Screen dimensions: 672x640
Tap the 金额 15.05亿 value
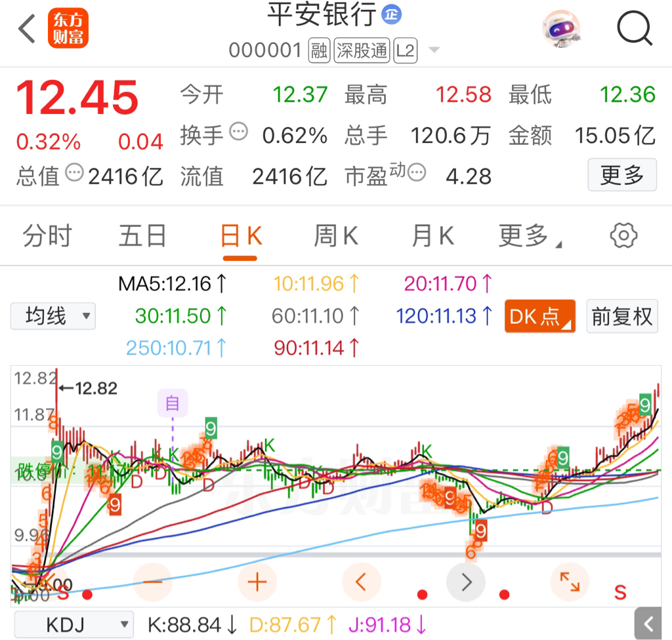[x=615, y=136]
